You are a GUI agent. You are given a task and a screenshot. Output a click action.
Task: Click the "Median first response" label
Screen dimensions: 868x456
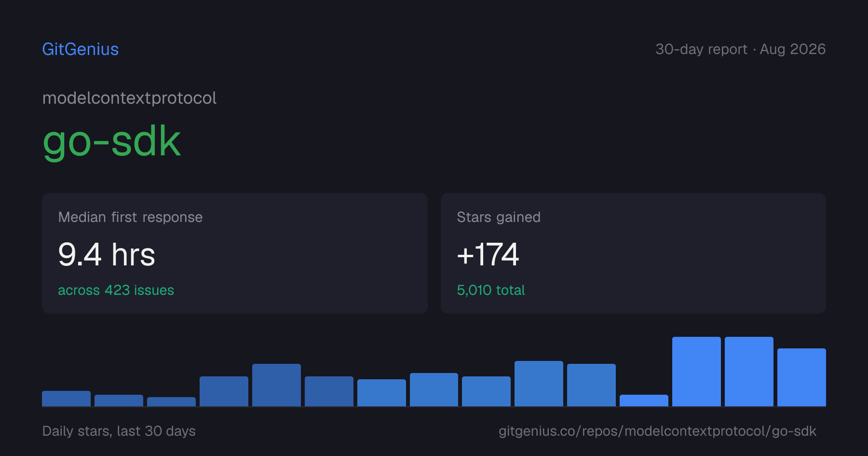(130, 217)
